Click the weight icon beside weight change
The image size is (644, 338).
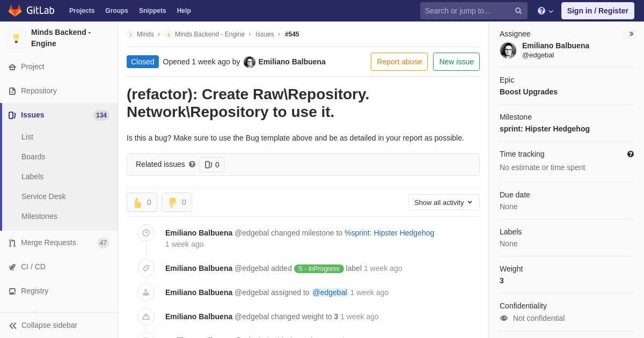tap(146, 317)
